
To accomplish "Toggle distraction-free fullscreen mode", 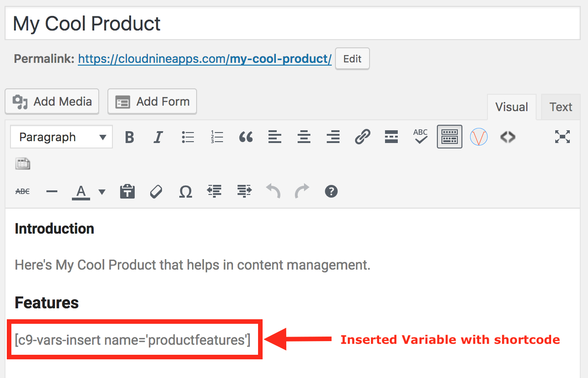I will [x=563, y=137].
